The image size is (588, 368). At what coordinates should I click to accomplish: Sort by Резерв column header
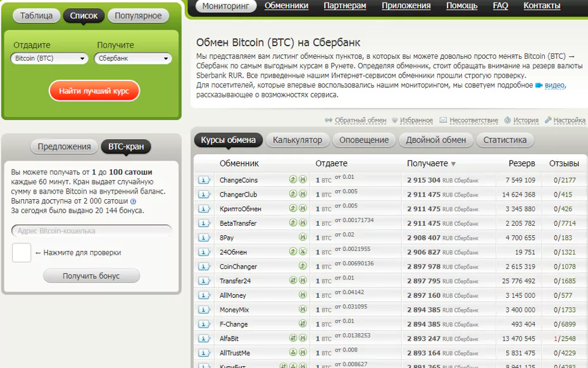click(x=522, y=163)
